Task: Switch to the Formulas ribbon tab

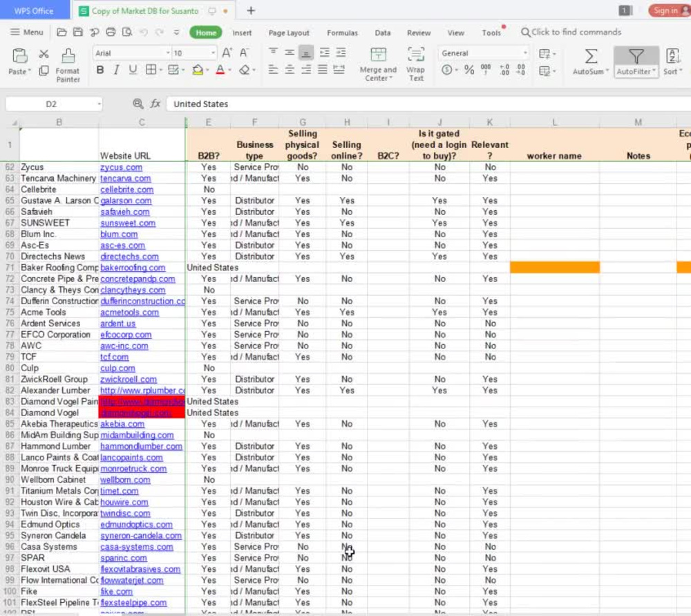Action: click(342, 32)
